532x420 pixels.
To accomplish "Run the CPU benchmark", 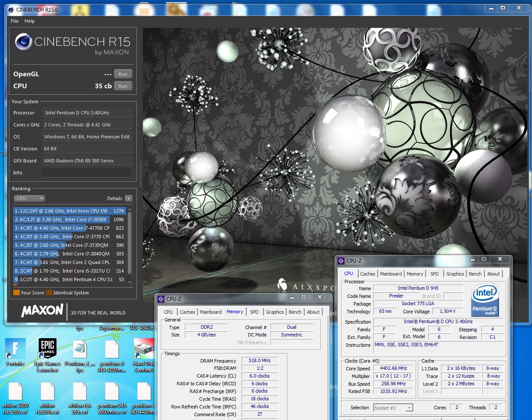I will pyautogui.click(x=123, y=86).
